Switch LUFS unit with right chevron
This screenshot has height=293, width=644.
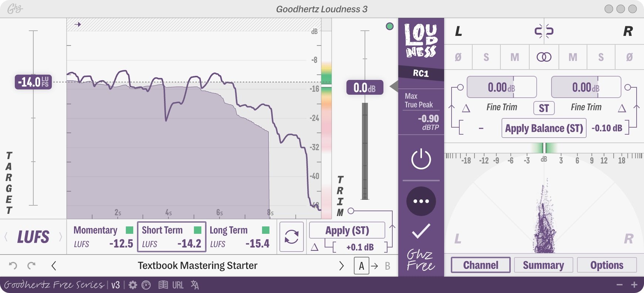61,237
